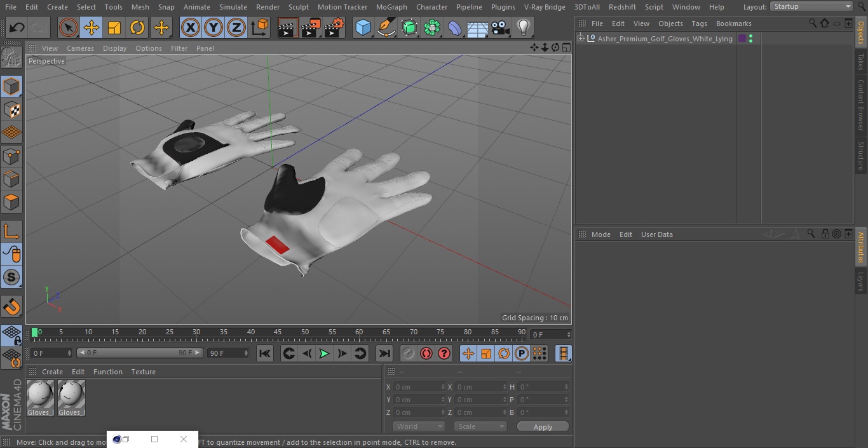Render the active view

(x=287, y=27)
